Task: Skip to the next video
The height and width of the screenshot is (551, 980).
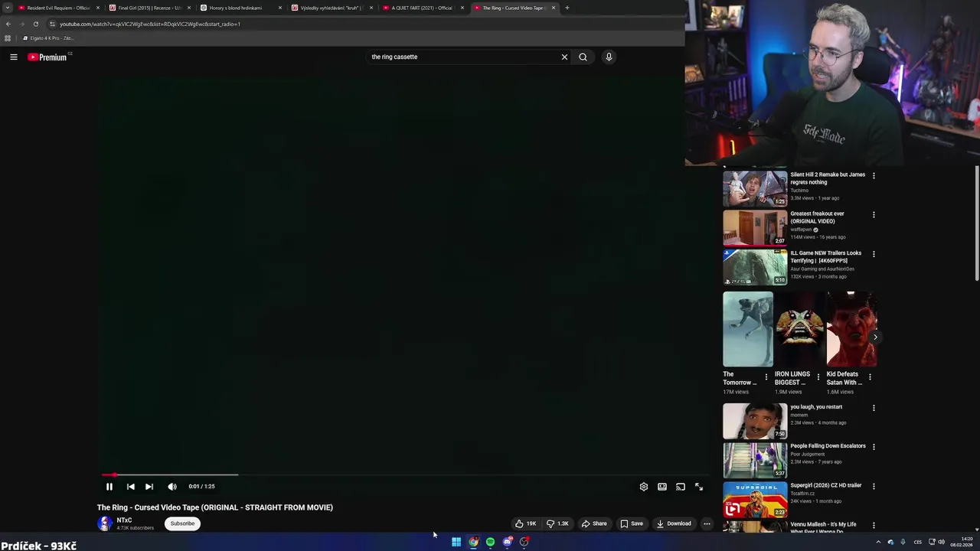Action: pos(149,487)
